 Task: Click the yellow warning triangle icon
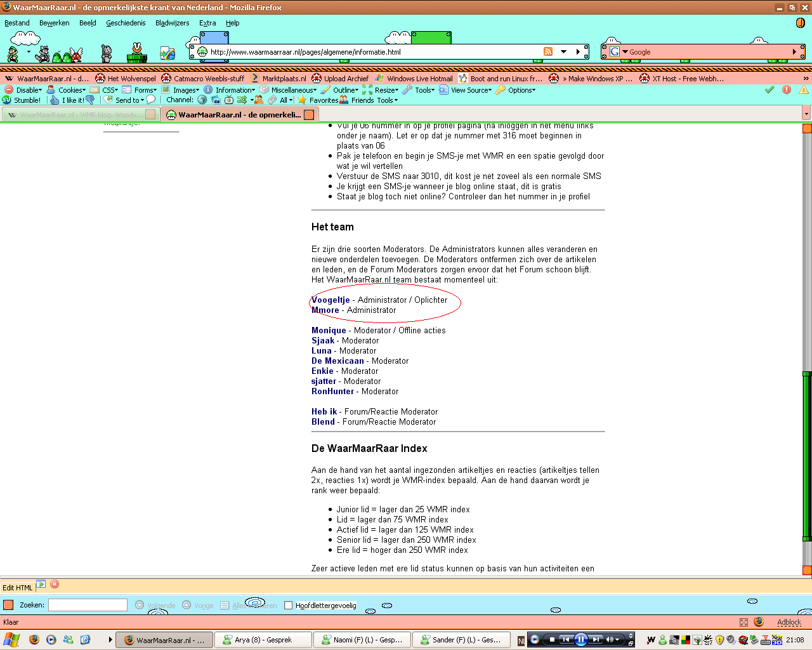coord(804,90)
